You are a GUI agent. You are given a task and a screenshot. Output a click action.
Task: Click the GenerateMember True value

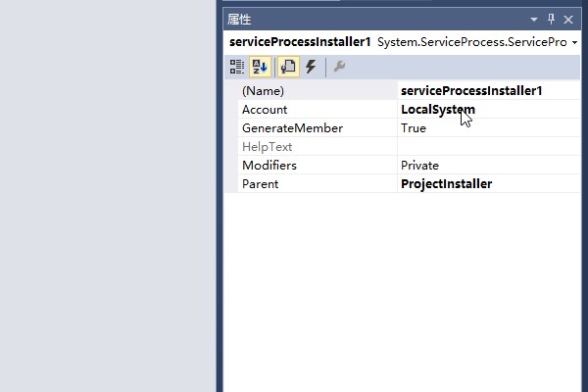(x=414, y=128)
